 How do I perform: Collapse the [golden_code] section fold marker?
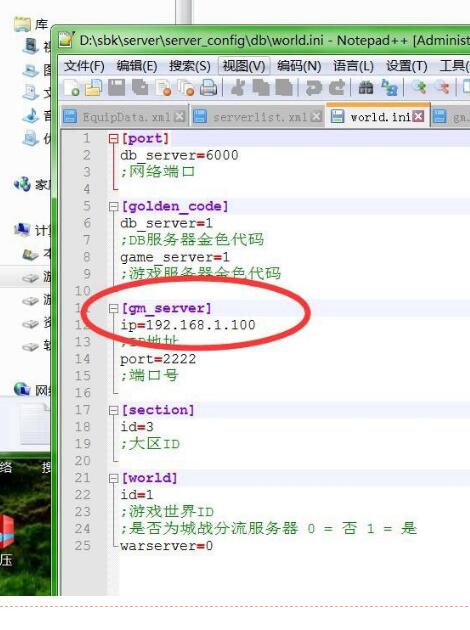click(114, 207)
